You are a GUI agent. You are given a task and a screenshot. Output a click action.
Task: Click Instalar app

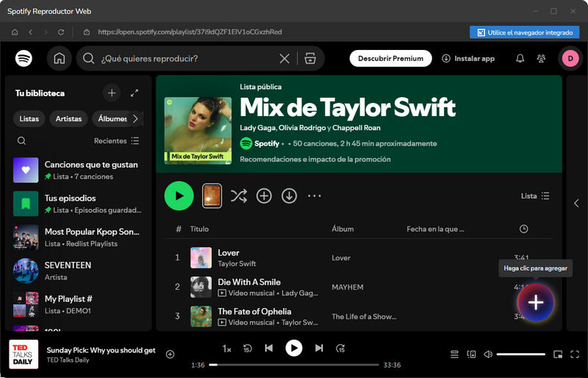click(468, 59)
